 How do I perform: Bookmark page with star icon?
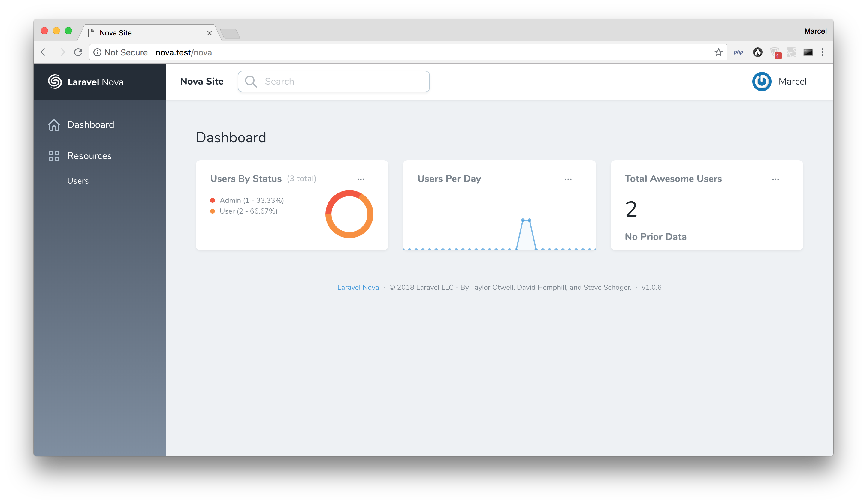718,52
